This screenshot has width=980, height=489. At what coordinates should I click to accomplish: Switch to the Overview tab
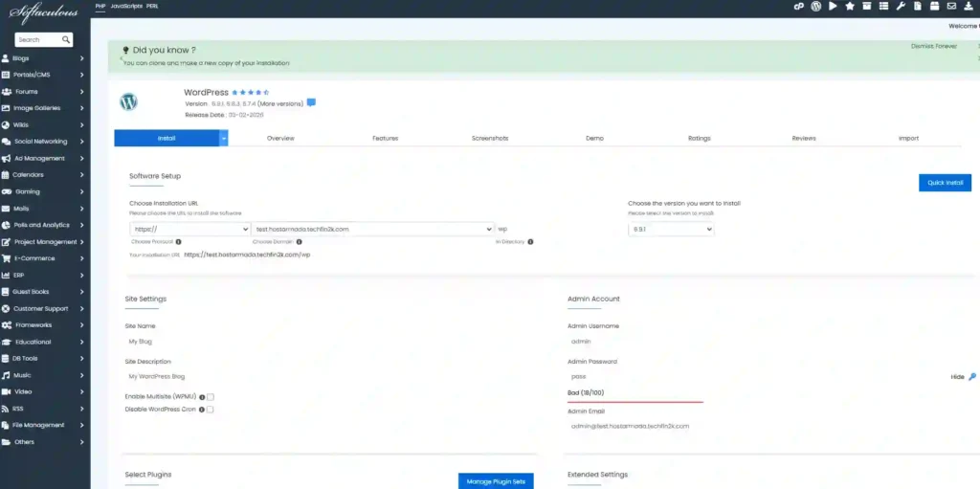(280, 138)
